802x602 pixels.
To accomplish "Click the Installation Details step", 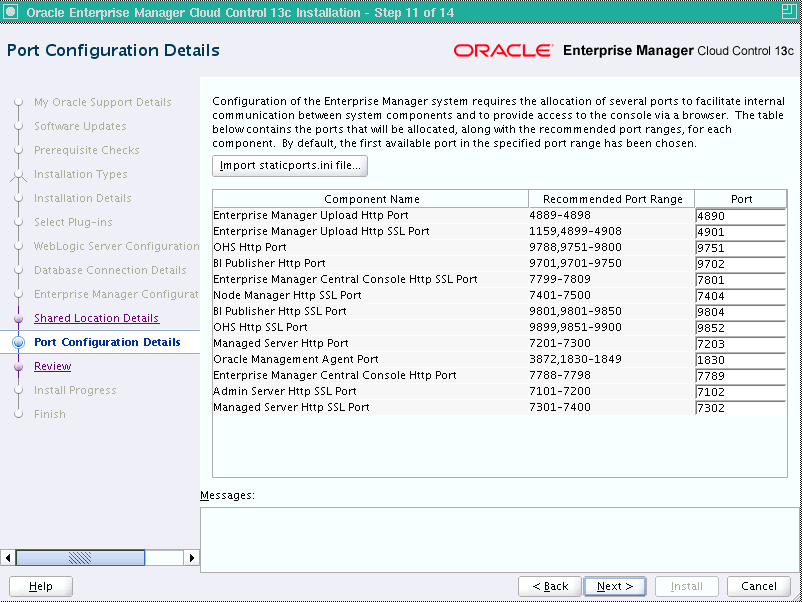I will 82,198.
